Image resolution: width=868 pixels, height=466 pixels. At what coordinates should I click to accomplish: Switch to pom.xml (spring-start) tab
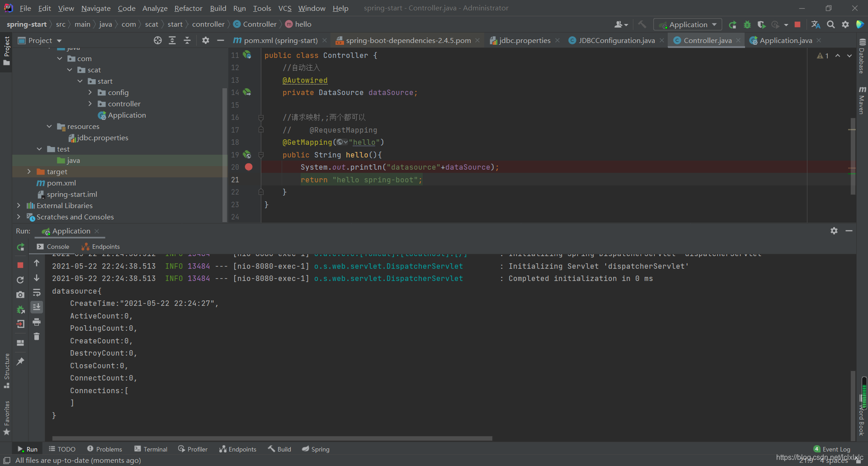point(281,40)
